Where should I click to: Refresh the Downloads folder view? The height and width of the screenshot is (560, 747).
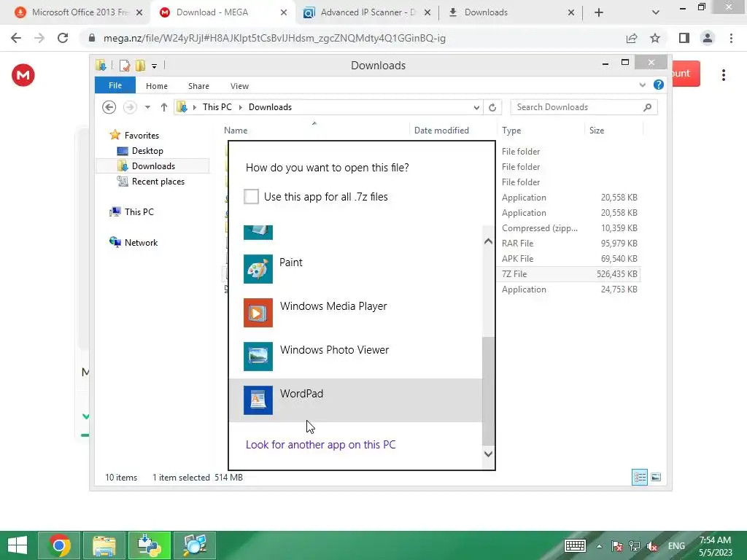(492, 107)
